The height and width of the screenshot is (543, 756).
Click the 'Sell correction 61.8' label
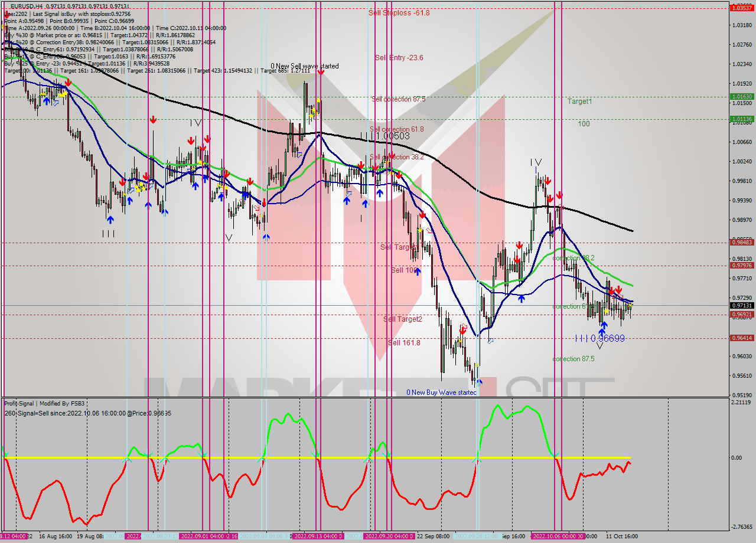(396, 129)
